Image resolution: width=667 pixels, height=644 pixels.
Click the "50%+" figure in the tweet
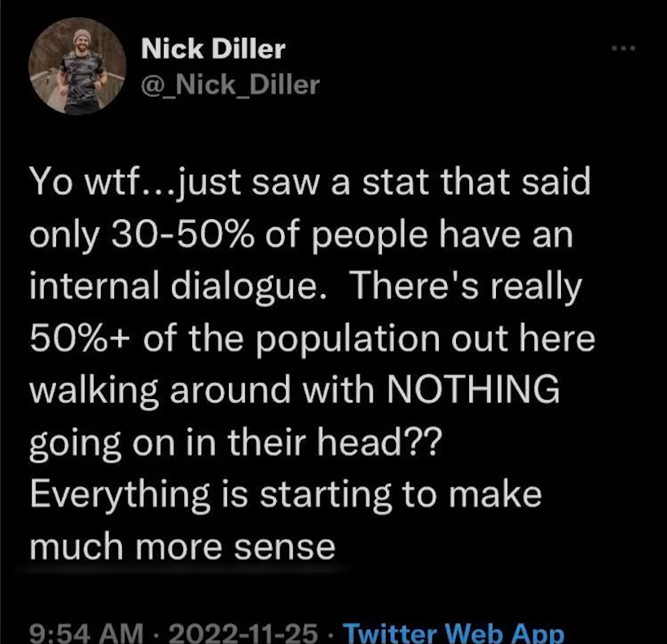pyautogui.click(x=80, y=340)
